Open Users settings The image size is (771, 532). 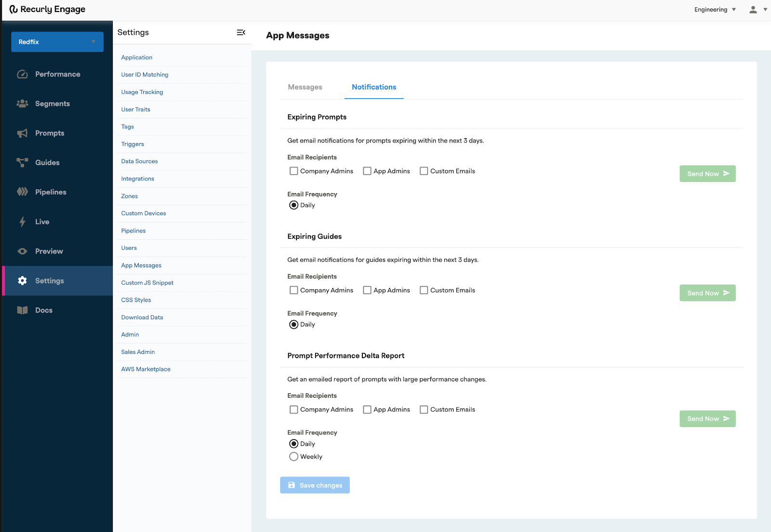point(129,248)
